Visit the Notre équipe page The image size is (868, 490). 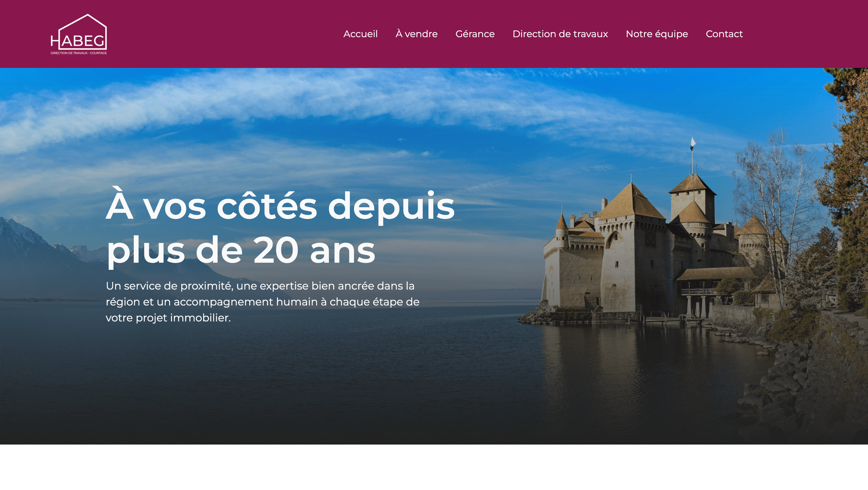click(657, 34)
